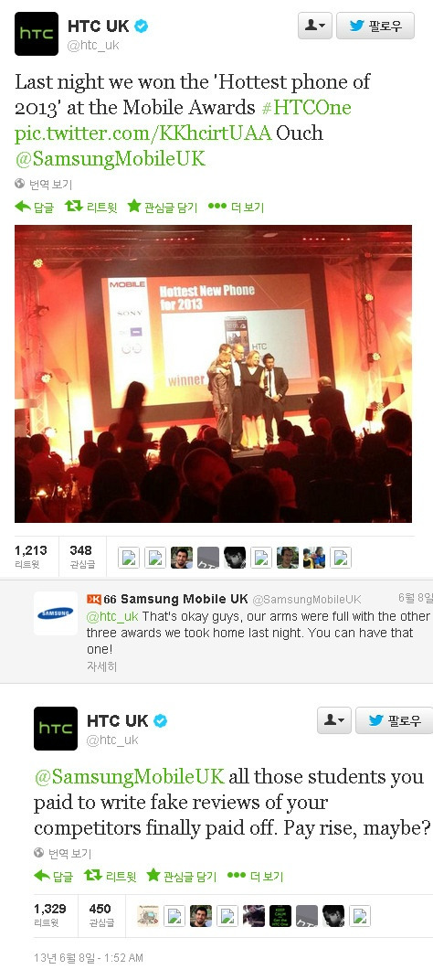
Task: Expand the 더 보기 menu under the first tweet
Action: [217, 207]
